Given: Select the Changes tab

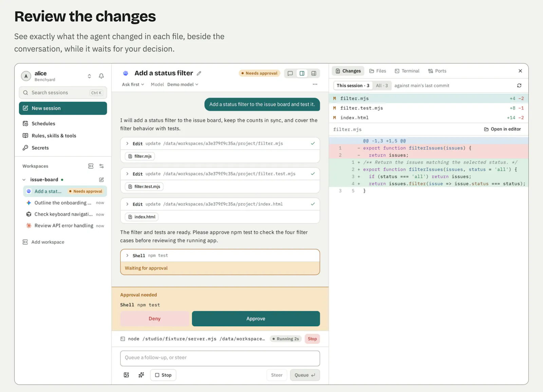Looking at the screenshot, I should point(348,71).
